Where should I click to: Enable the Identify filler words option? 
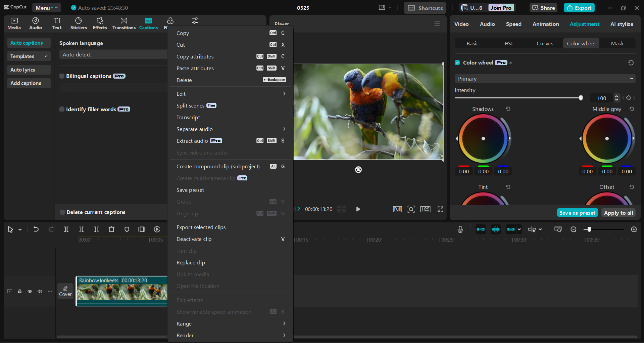(x=62, y=109)
